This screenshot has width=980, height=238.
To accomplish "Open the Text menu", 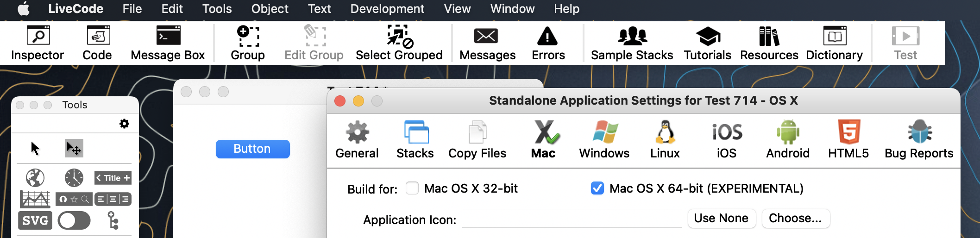I will pos(319,9).
